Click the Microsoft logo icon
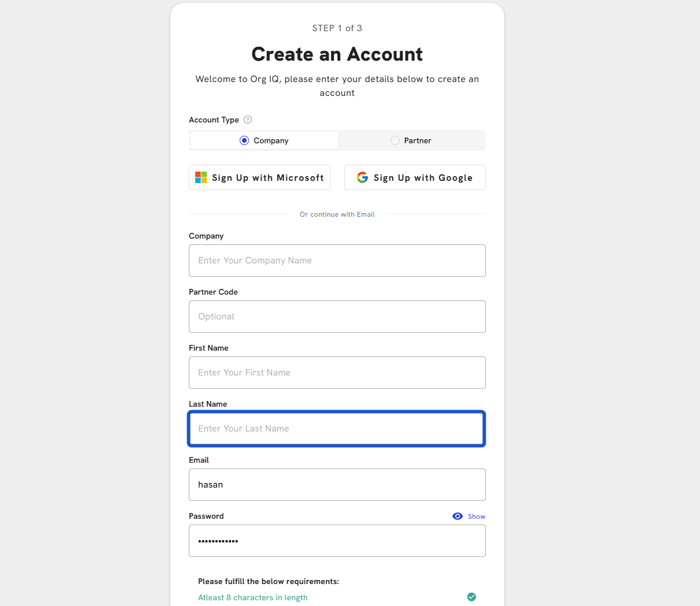The width and height of the screenshot is (700, 606). click(201, 177)
